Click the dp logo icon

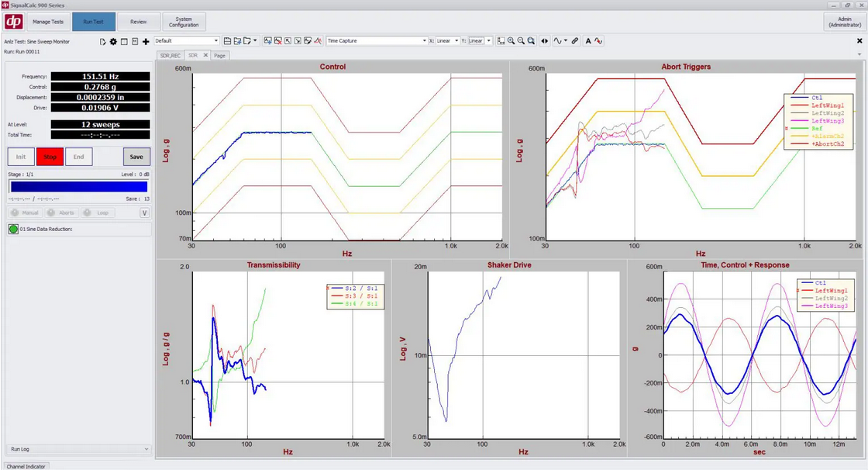(12, 21)
